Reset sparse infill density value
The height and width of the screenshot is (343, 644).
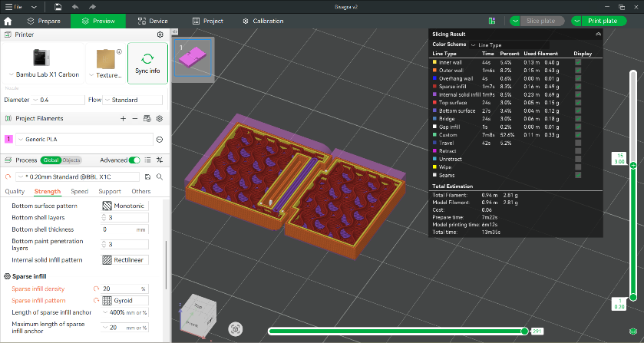click(x=96, y=289)
